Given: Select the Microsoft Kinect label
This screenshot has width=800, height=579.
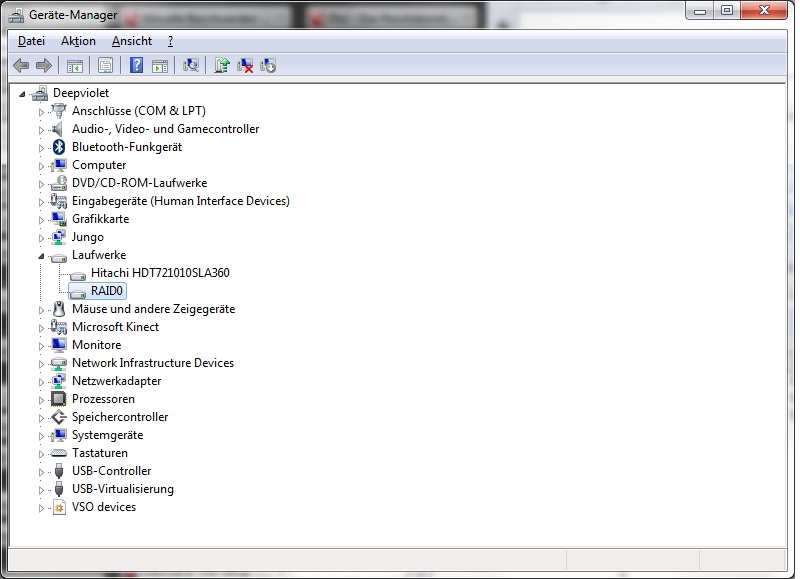Looking at the screenshot, I should pyautogui.click(x=115, y=326).
